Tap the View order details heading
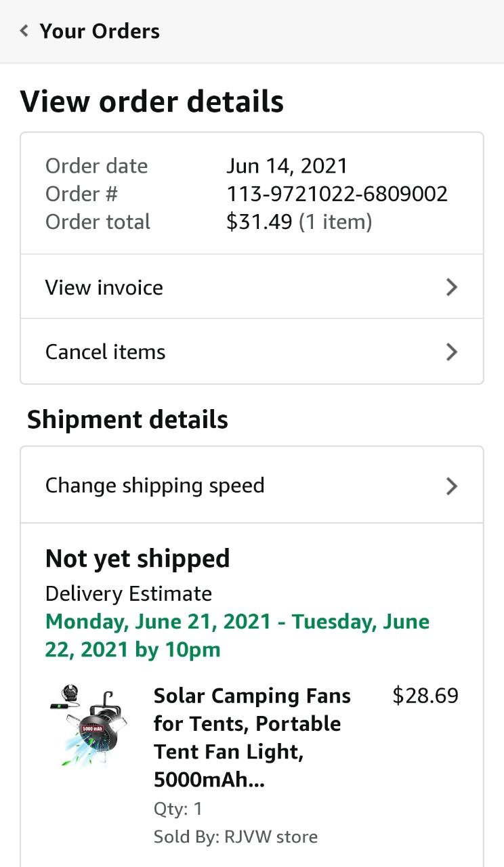The image size is (504, 867). pyautogui.click(x=152, y=102)
